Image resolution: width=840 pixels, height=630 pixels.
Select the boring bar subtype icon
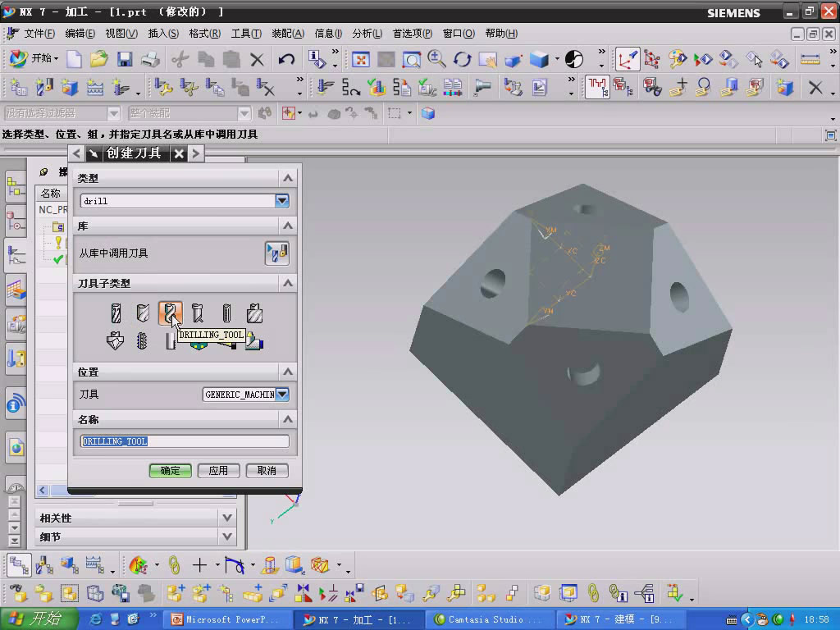(198, 313)
